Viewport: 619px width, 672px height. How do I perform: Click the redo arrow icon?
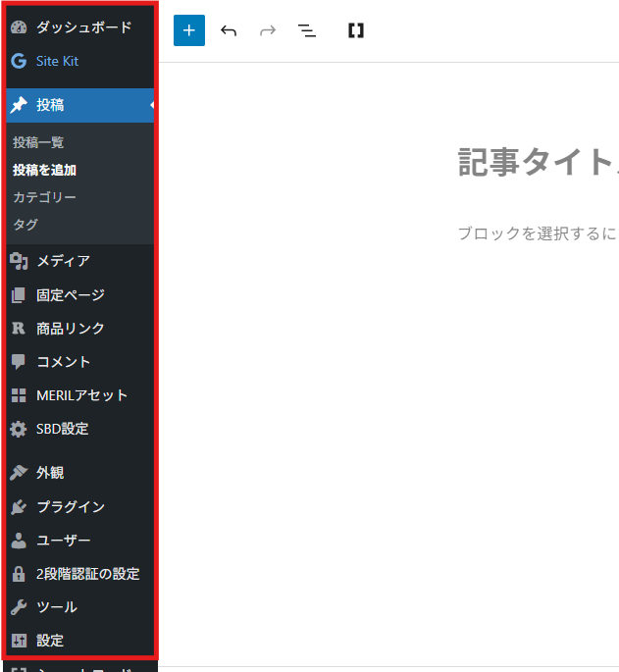(x=268, y=30)
